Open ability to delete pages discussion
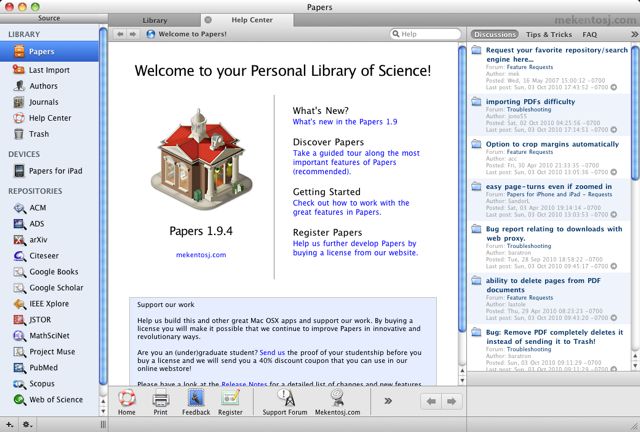The width and height of the screenshot is (640, 432). (543, 285)
